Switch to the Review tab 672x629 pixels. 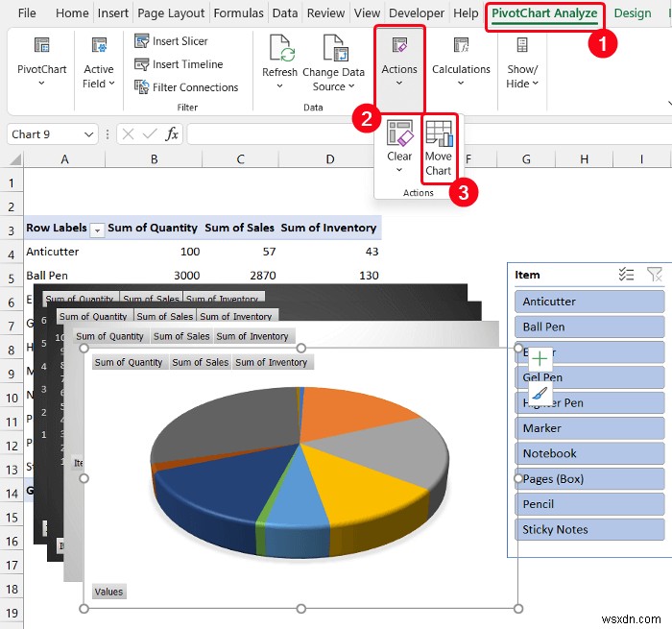point(325,13)
